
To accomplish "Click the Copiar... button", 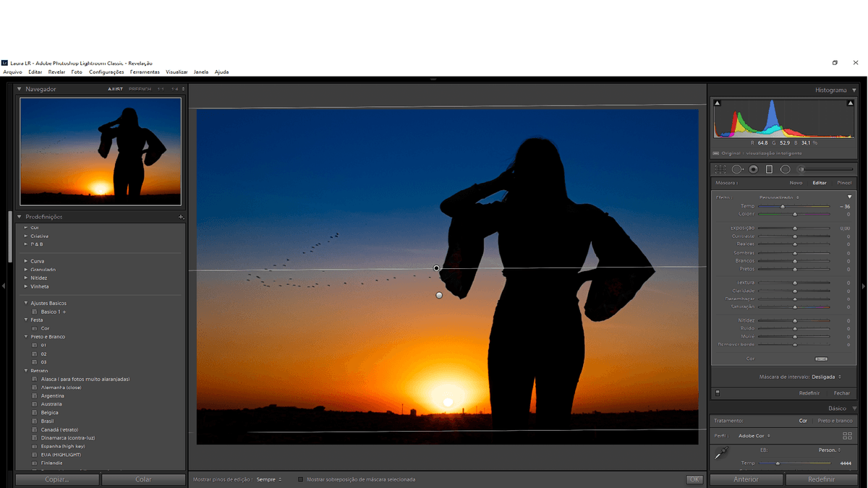I will point(57,479).
